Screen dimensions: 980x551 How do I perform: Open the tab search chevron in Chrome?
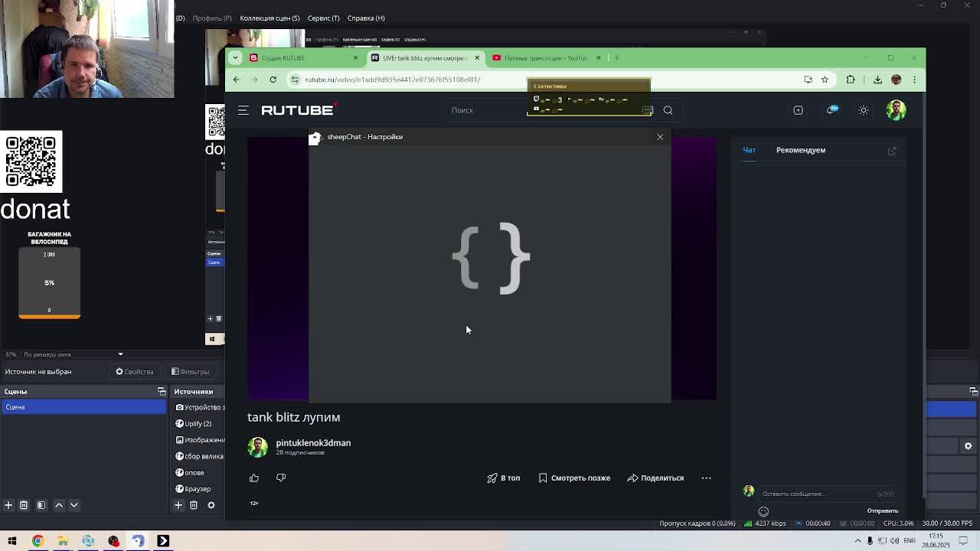(x=236, y=58)
